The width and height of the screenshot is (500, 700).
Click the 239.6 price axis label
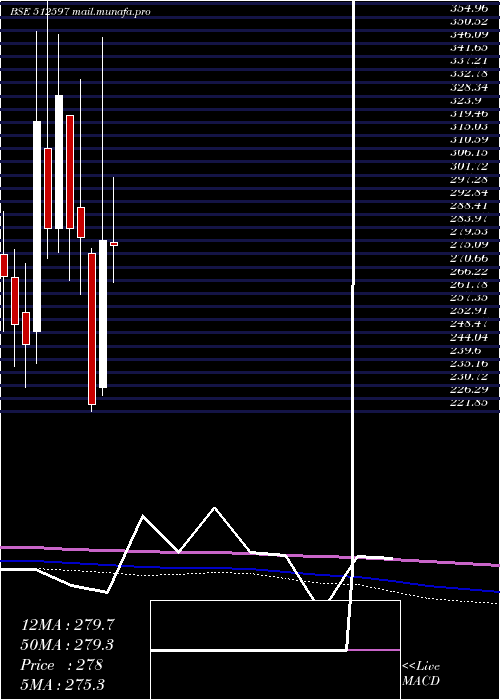pos(466,351)
